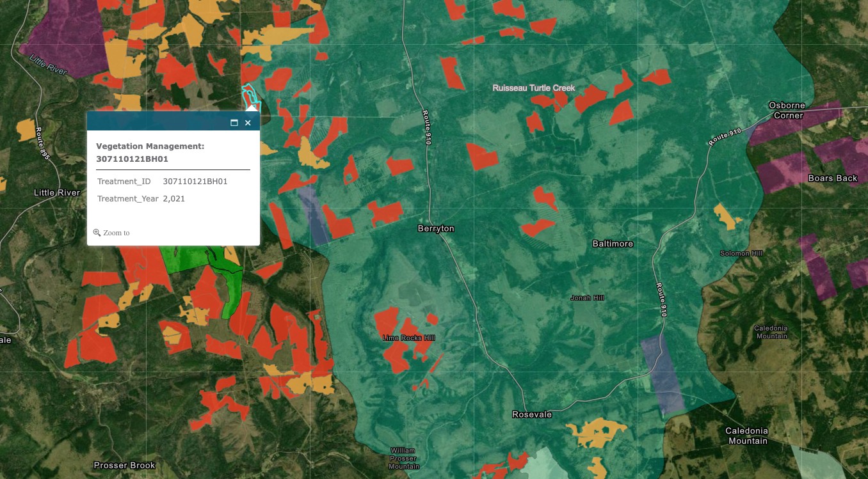868x479 pixels.
Task: Click the Treatment_Year field label
Action: (128, 199)
